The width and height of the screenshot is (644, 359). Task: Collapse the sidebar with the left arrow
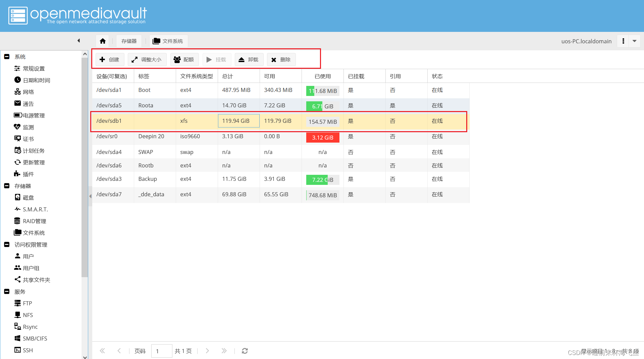coord(78,41)
